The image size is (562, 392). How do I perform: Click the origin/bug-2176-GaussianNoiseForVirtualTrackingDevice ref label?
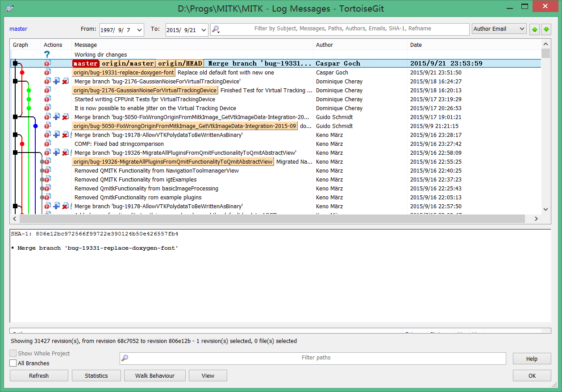tap(145, 90)
